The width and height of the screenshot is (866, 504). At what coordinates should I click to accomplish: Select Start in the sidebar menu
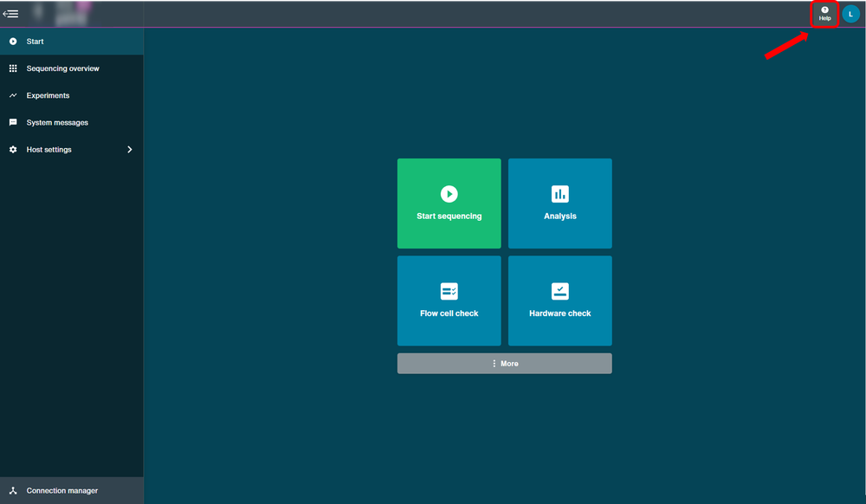click(72, 42)
